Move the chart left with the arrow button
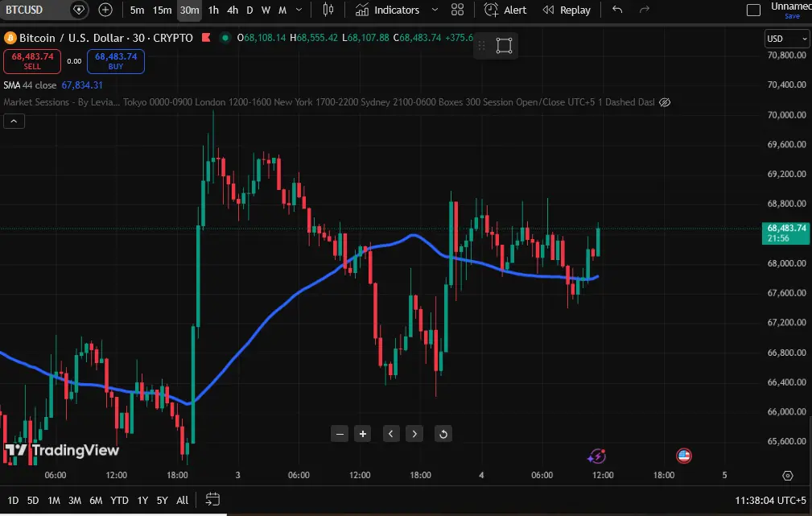The width and height of the screenshot is (812, 516). click(x=391, y=434)
